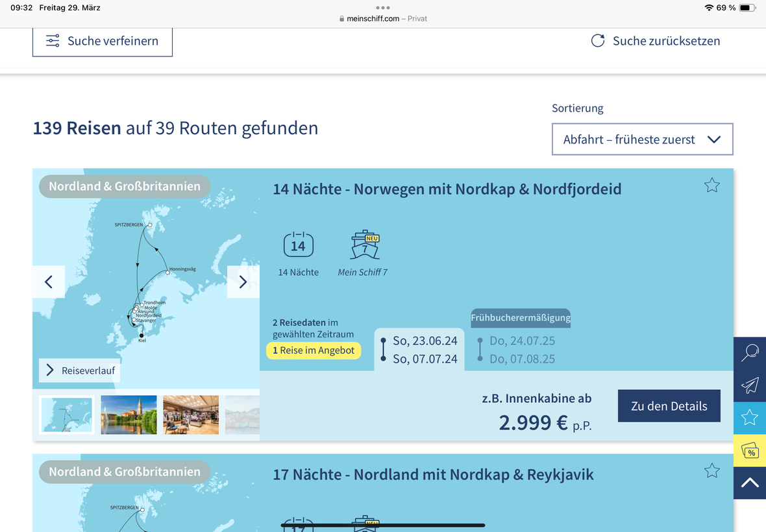Show next route map image with right arrow
The image size is (766, 532).
coord(243,282)
